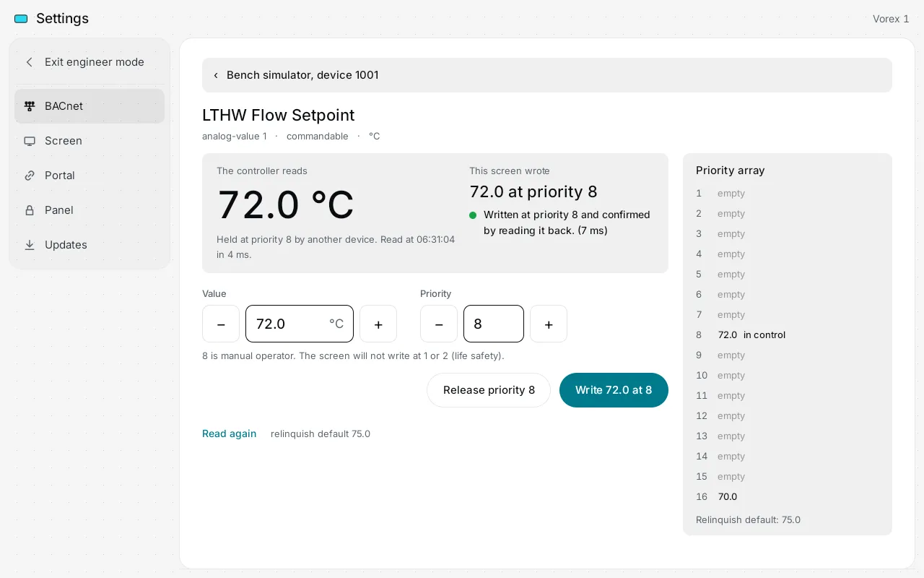
Task: Open the Portal settings section
Action: coord(90,176)
